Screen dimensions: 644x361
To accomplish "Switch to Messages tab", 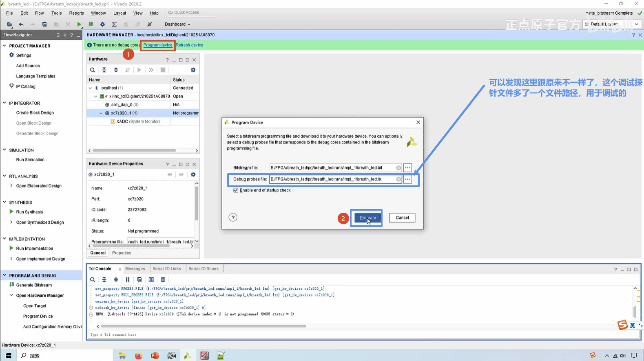I will tap(135, 269).
